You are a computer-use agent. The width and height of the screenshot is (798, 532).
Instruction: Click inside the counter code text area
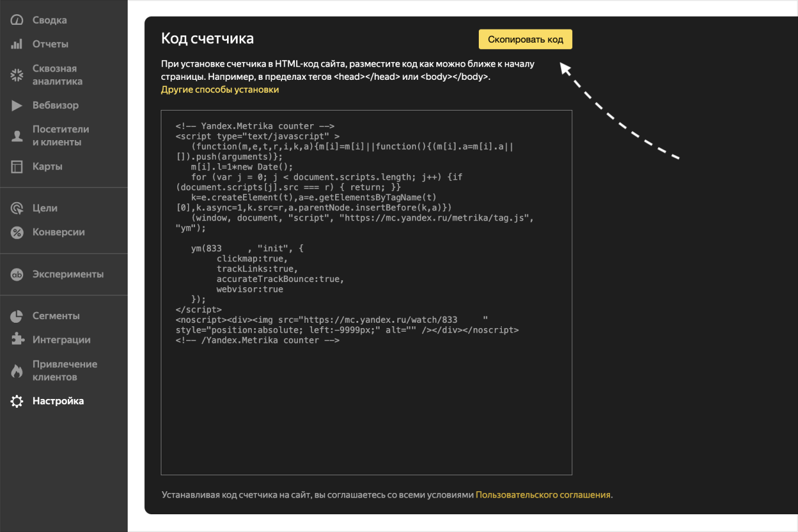(x=366, y=293)
